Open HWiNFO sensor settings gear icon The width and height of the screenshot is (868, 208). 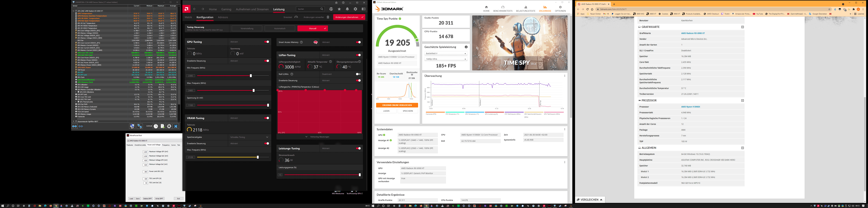click(x=169, y=126)
